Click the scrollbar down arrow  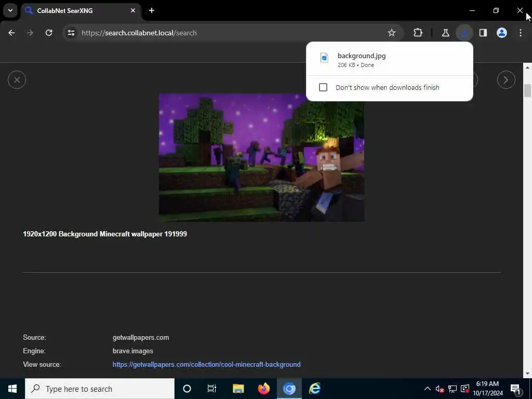pos(527,374)
